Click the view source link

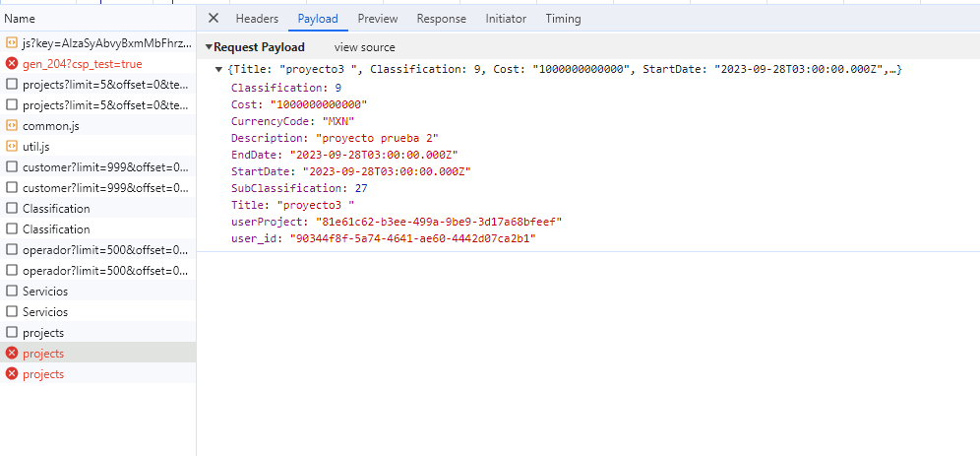(x=364, y=47)
